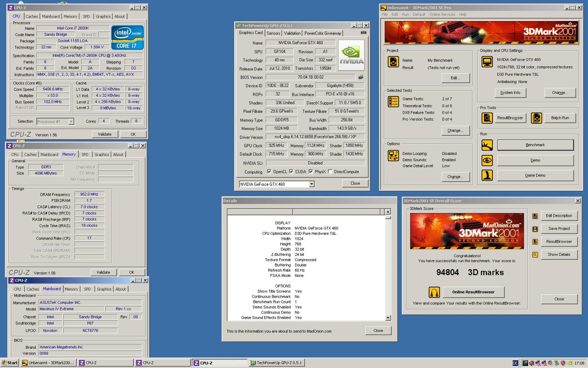Click Validate in the top CPU-Z window
588x368 pixels.
point(105,134)
